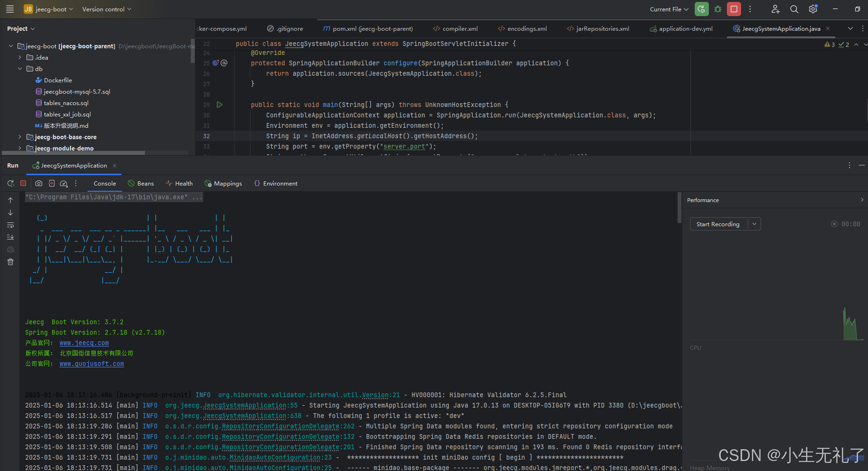The height and width of the screenshot is (471, 868).
Task: Stop the app with the top toolbar's red square
Action: pyautogui.click(x=734, y=9)
